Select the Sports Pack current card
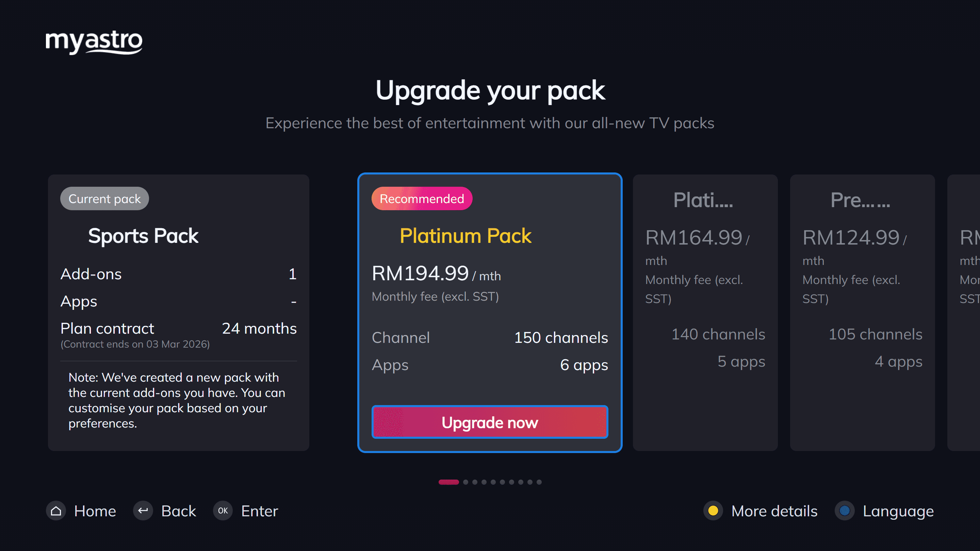This screenshot has width=980, height=551. click(x=178, y=313)
